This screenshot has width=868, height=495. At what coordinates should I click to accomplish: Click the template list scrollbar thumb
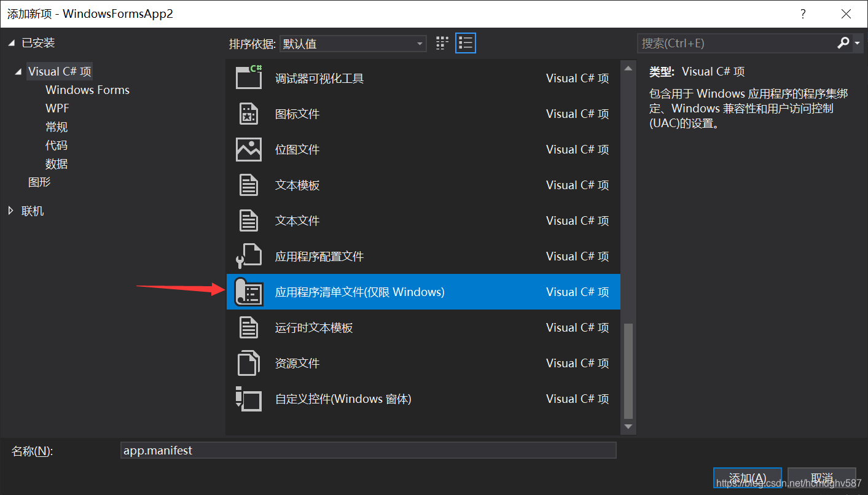pyautogui.click(x=628, y=371)
